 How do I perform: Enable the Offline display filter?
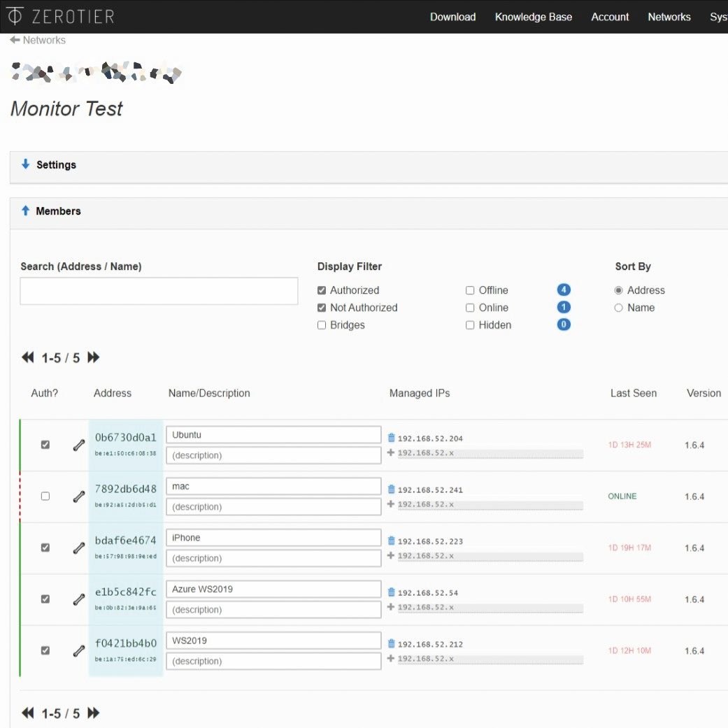(470, 290)
